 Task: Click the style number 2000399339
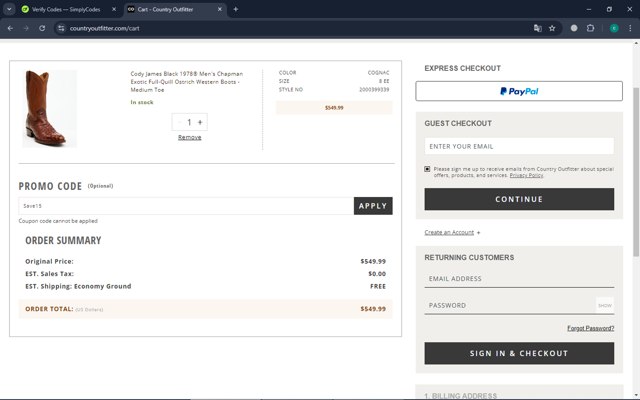374,89
